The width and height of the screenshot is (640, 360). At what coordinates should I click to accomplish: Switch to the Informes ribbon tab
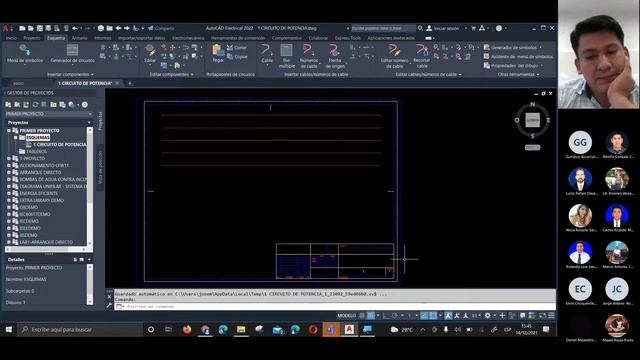click(103, 38)
